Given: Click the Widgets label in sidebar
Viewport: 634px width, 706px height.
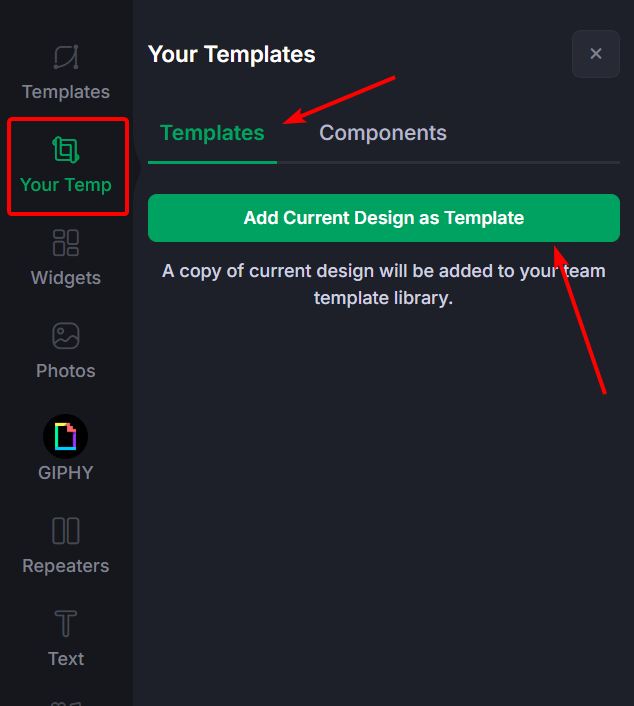Looking at the screenshot, I should coord(66,278).
